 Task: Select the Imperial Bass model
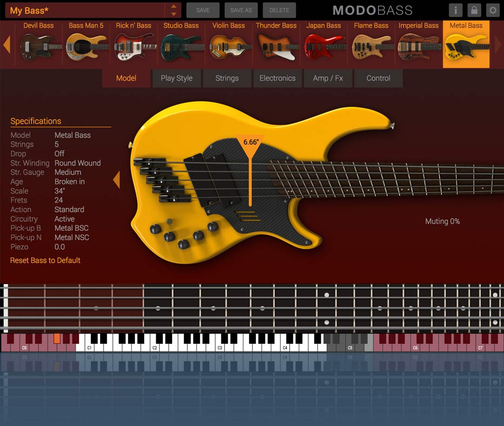[x=418, y=45]
